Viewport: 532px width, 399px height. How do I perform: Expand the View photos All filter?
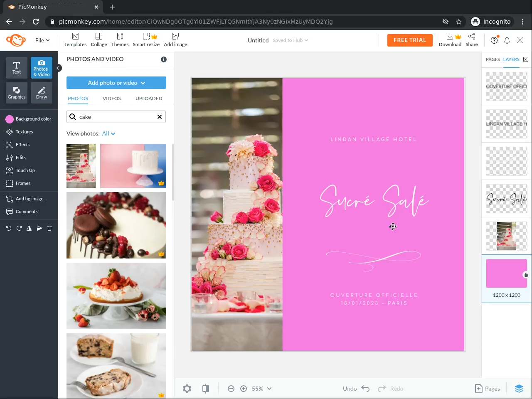click(x=109, y=133)
